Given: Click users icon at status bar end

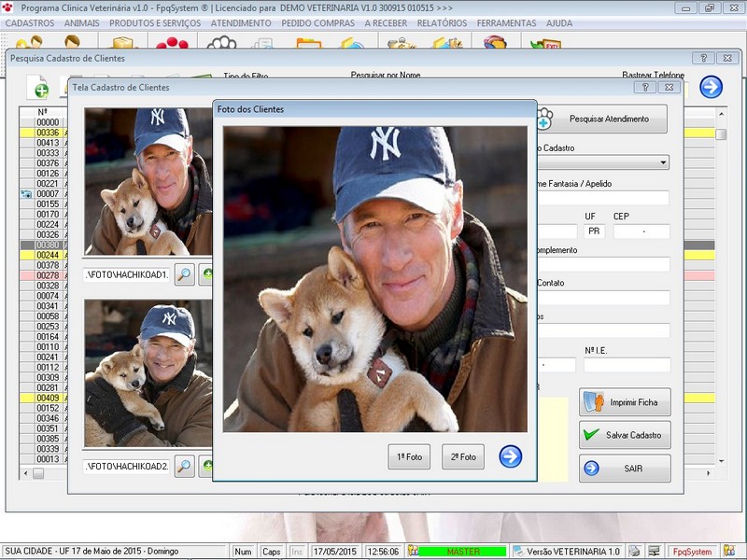Looking at the screenshot, I should point(729,551).
